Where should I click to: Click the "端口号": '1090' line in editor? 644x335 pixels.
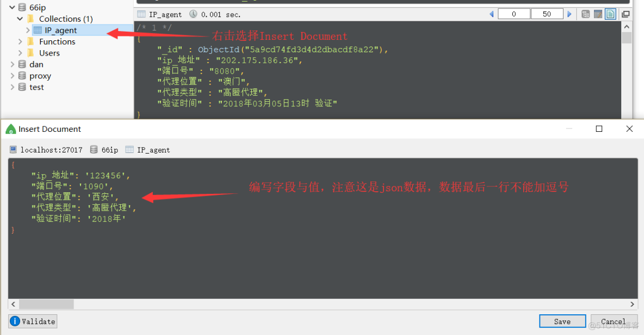point(72,186)
